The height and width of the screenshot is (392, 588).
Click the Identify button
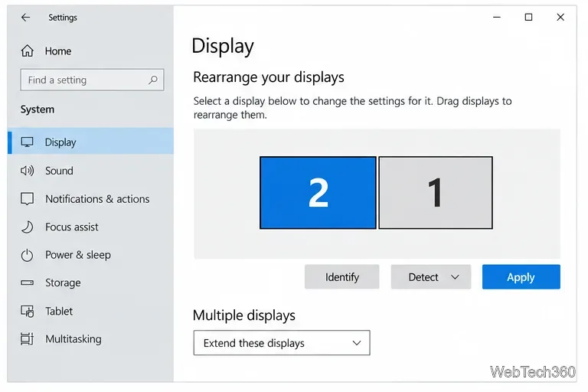point(341,277)
